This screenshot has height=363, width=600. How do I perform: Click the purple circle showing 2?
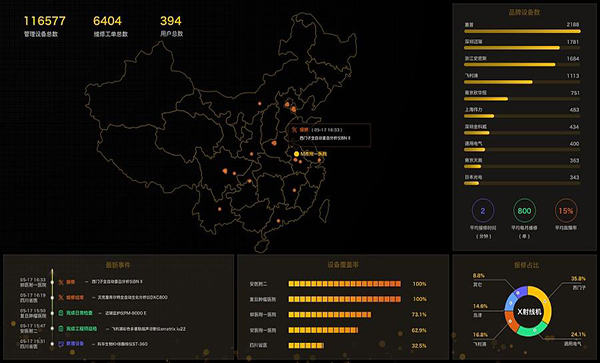coord(483,211)
